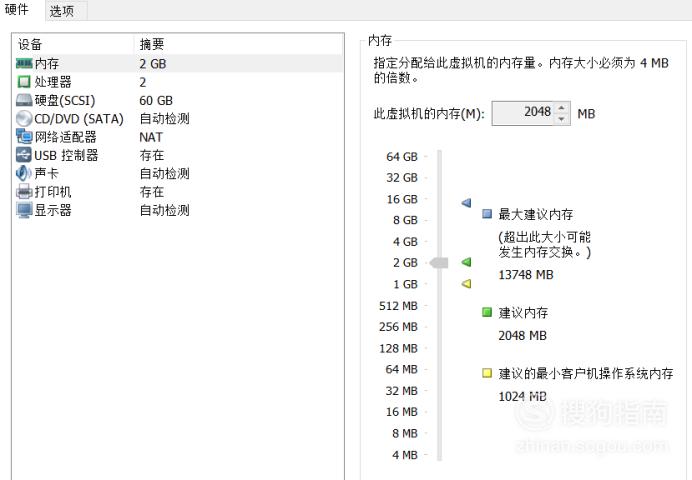Click the green recommended memory marker

click(466, 262)
